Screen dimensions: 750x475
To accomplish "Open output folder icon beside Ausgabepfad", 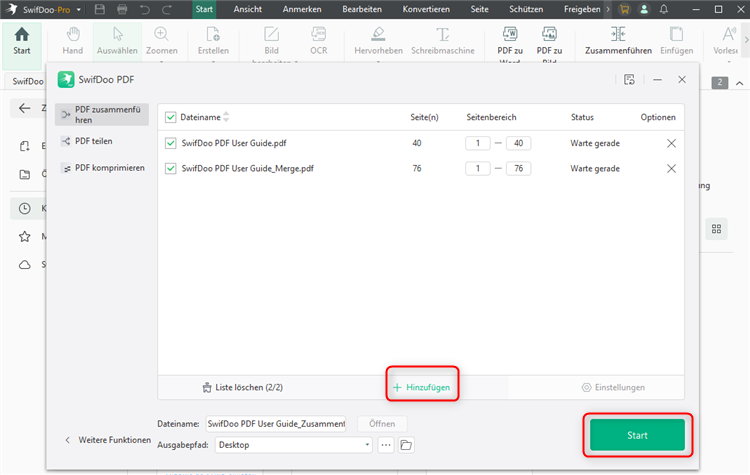I will pyautogui.click(x=406, y=445).
